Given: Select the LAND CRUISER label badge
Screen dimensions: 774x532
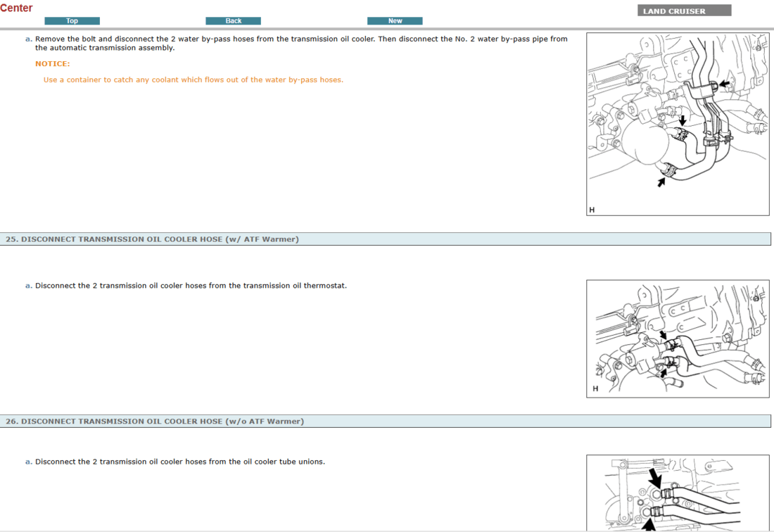Looking at the screenshot, I should click(684, 11).
